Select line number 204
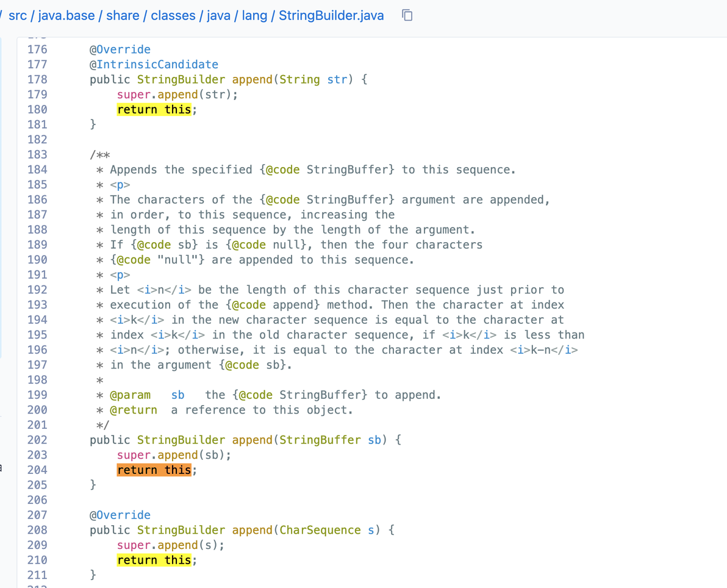 pos(37,470)
